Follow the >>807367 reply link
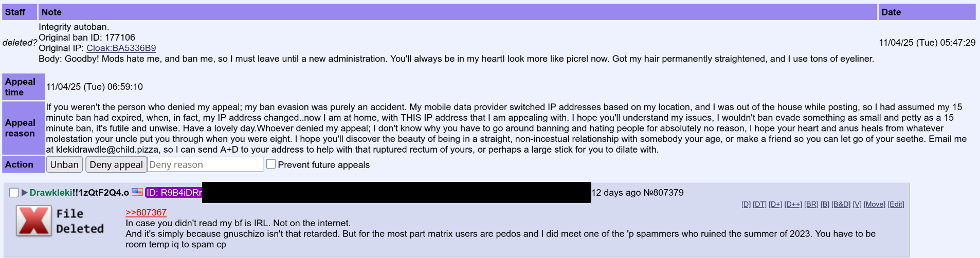The height and width of the screenshot is (258, 980). click(x=146, y=212)
